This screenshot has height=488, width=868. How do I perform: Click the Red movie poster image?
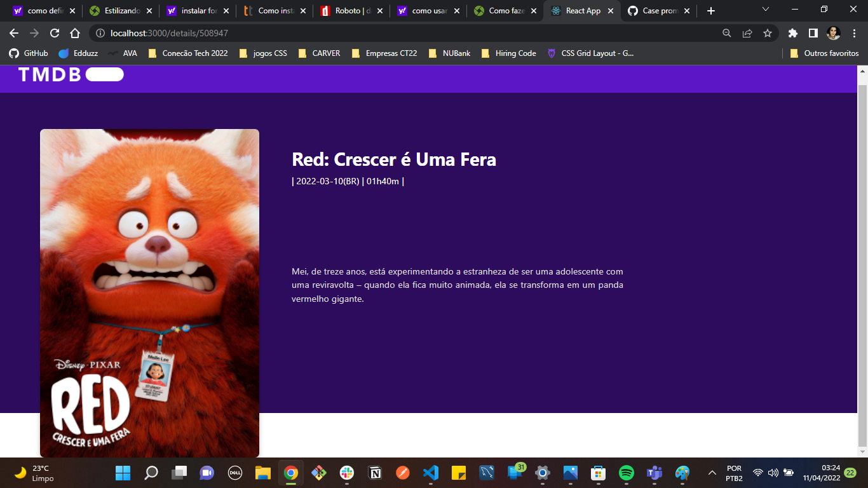pyautogui.click(x=149, y=293)
